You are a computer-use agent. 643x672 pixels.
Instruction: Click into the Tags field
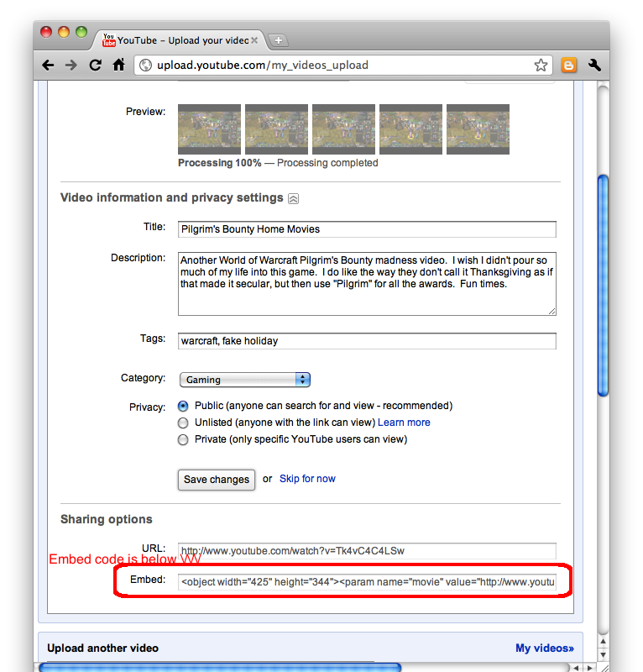367,341
